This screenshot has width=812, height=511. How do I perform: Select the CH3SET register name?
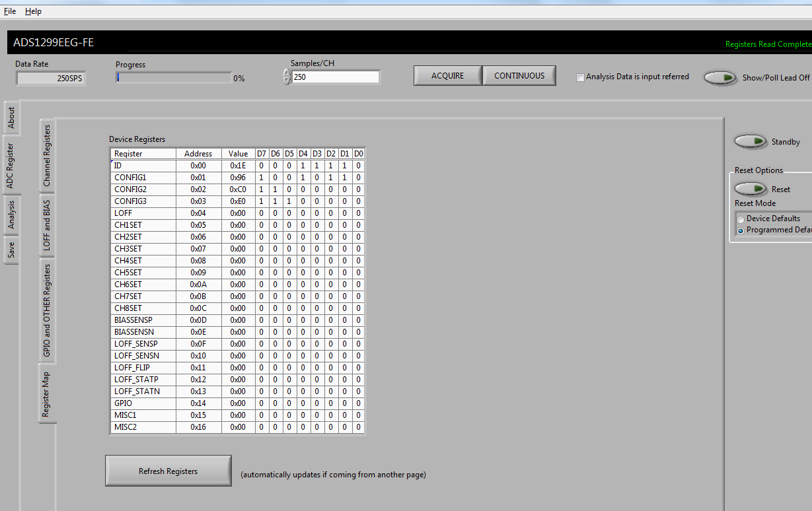pyautogui.click(x=128, y=249)
